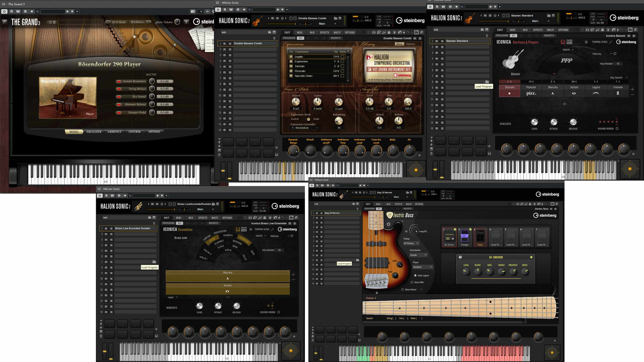Select the Flanger pedal in effect slot 2
The width and height of the screenshot is (644, 362).
pyautogui.click(x=465, y=237)
